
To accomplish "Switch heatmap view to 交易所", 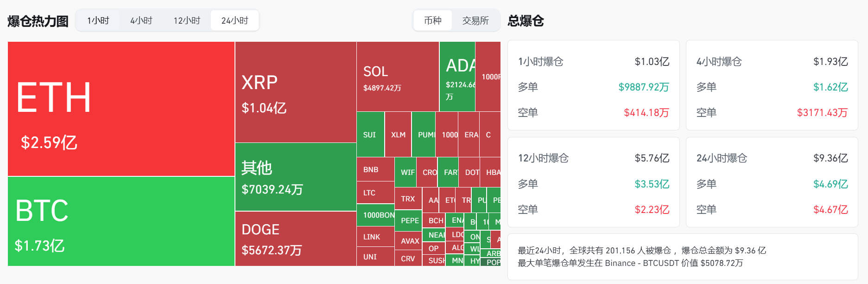I will click(x=475, y=20).
